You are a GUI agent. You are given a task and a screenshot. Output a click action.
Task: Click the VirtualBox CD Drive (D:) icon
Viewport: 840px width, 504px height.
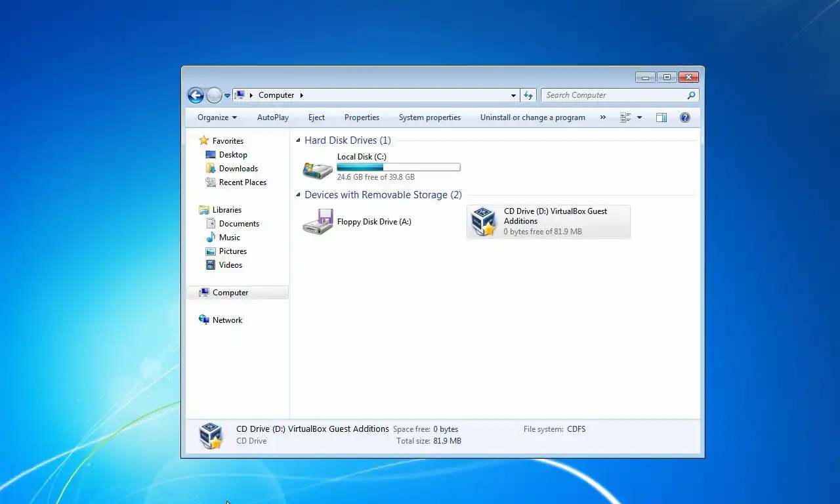coord(484,222)
